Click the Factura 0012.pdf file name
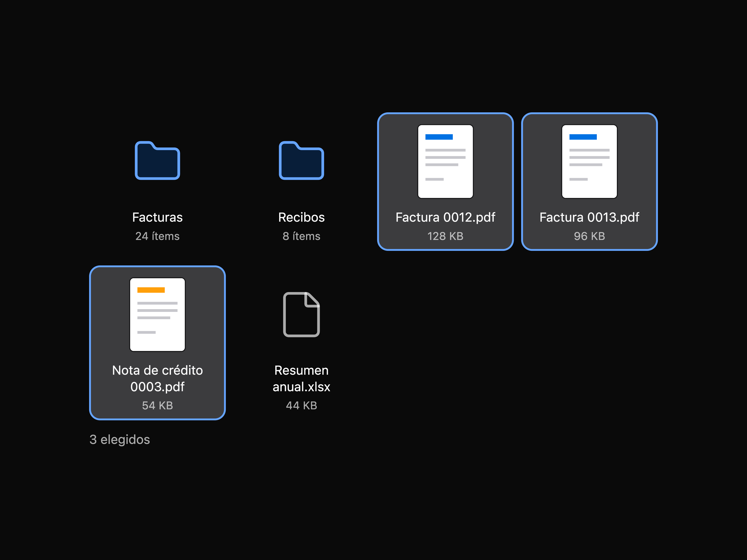This screenshot has width=747, height=560. point(445,218)
